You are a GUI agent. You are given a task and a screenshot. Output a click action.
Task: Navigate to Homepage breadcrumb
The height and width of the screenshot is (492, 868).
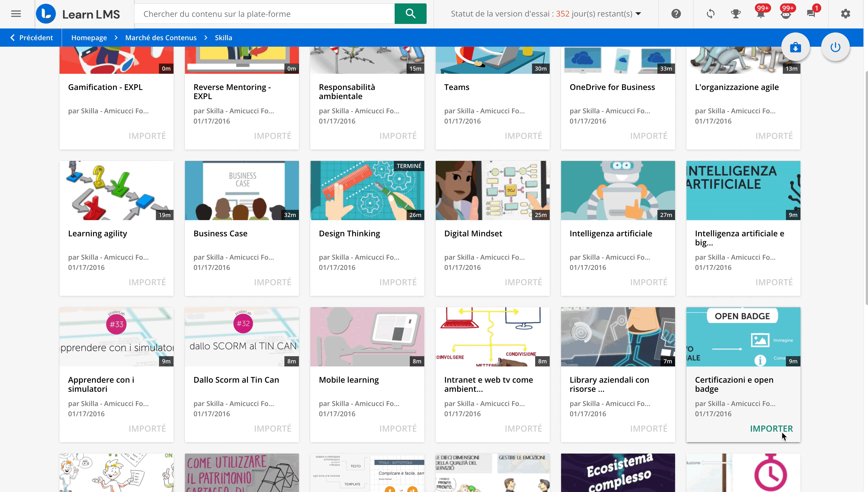[x=89, y=38]
